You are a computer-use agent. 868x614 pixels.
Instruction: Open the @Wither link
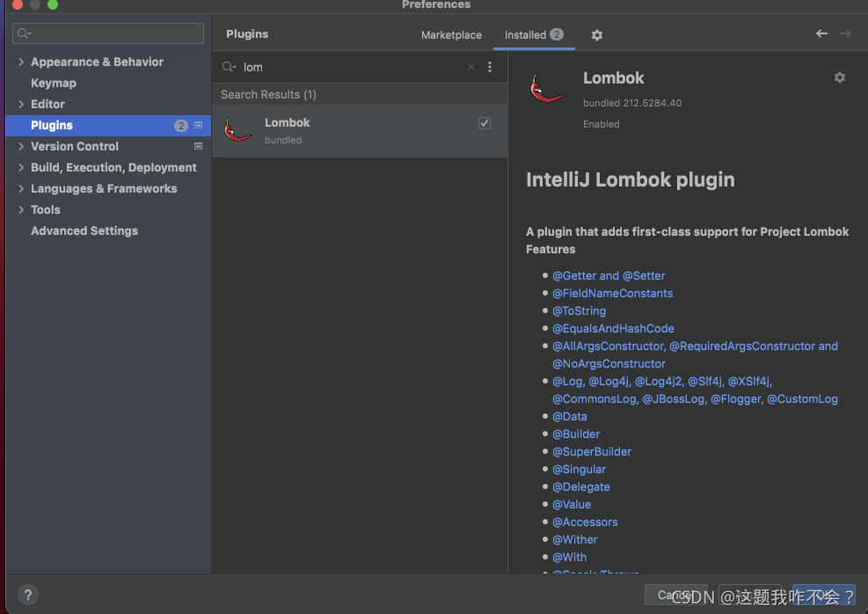tap(574, 540)
